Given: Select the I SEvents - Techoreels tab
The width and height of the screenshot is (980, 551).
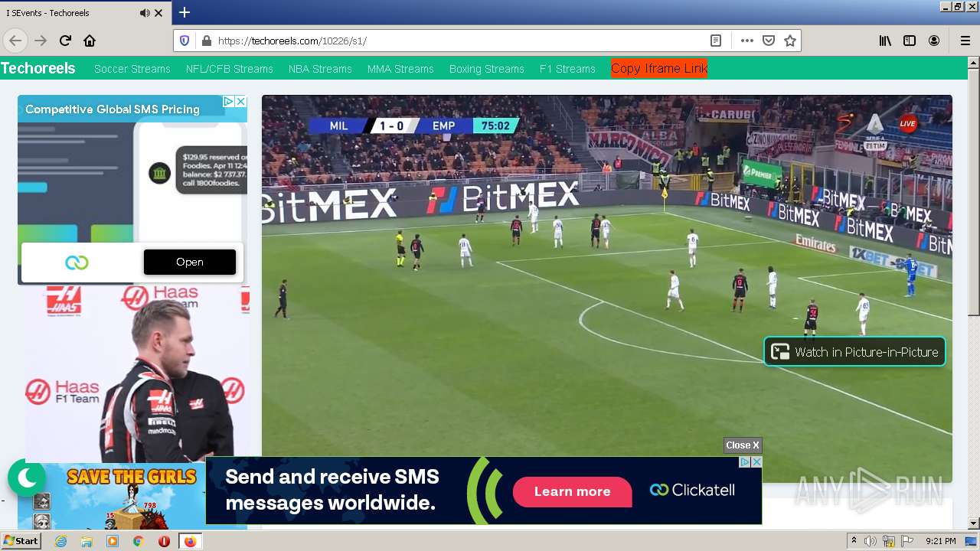Looking at the screenshot, I should 85,13.
